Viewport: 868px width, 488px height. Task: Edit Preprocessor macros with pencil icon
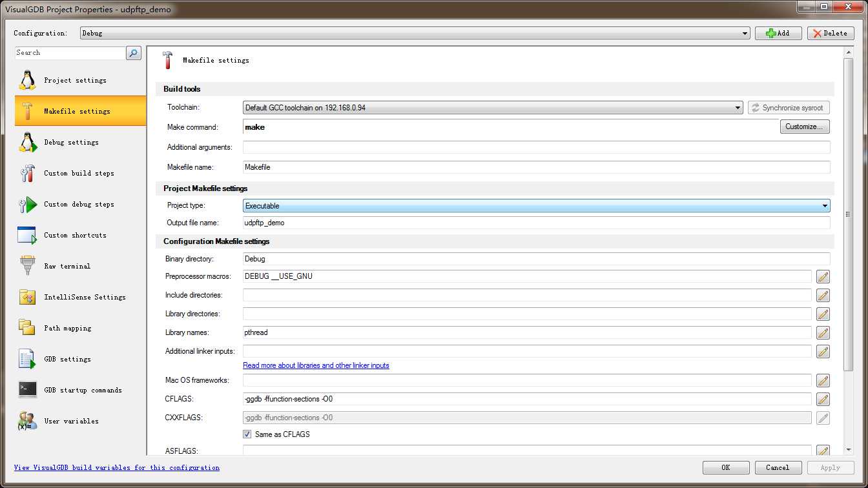click(823, 277)
